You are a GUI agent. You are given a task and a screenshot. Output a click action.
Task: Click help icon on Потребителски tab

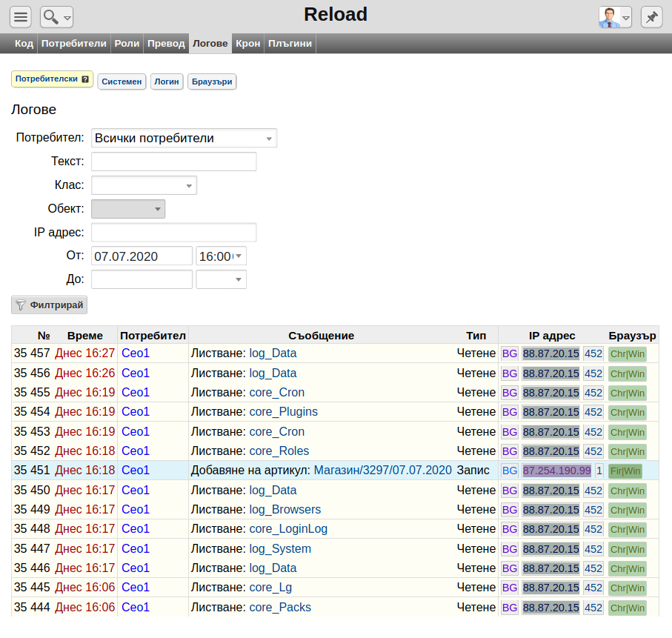(x=85, y=79)
